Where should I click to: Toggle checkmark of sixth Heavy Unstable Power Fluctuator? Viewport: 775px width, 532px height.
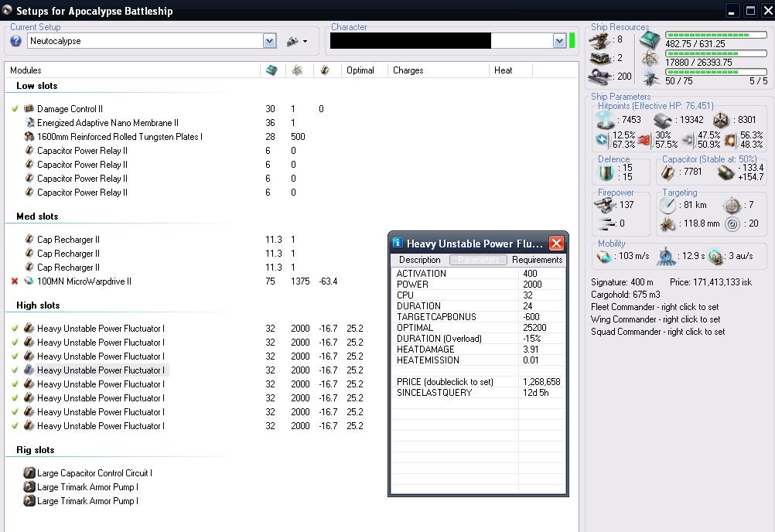(15, 398)
